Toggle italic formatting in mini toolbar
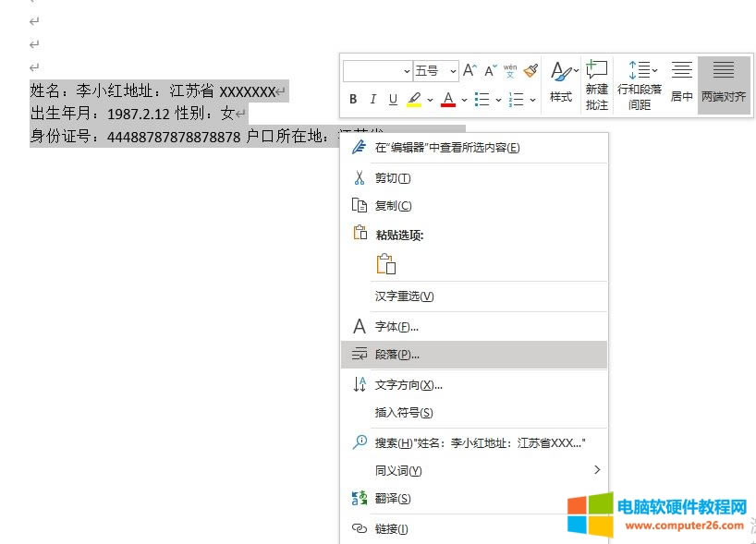This screenshot has height=544, width=756. tap(373, 100)
